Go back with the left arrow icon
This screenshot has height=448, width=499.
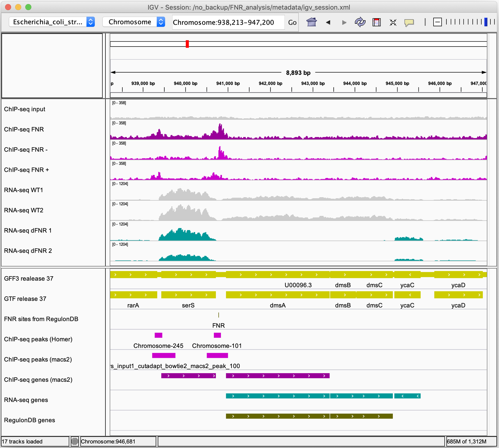pyautogui.click(x=328, y=22)
